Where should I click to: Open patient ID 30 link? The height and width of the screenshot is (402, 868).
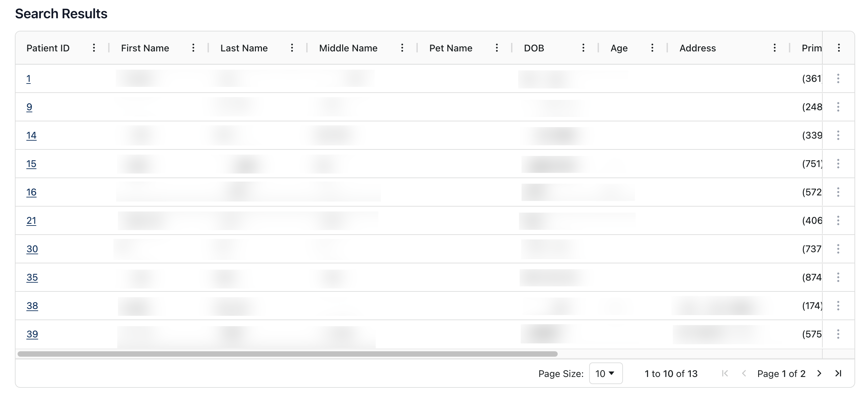(32, 249)
